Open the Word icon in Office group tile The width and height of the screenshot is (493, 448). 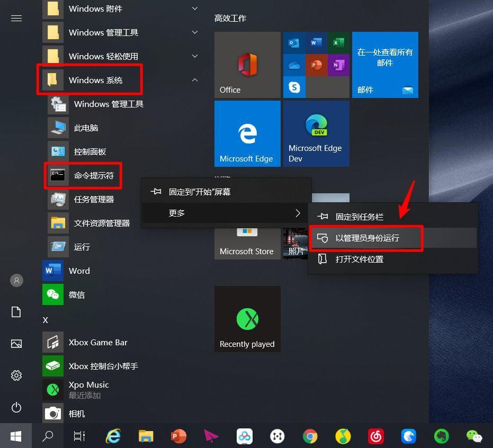pyautogui.click(x=316, y=43)
